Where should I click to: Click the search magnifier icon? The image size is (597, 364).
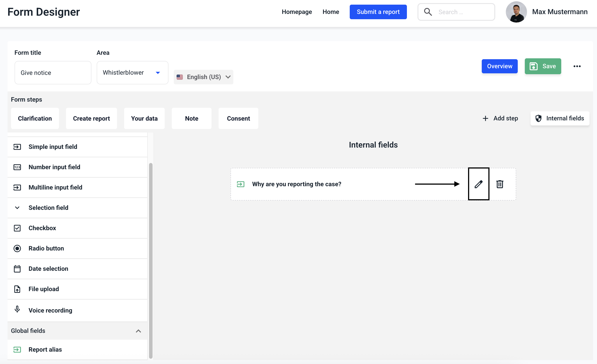tap(428, 12)
